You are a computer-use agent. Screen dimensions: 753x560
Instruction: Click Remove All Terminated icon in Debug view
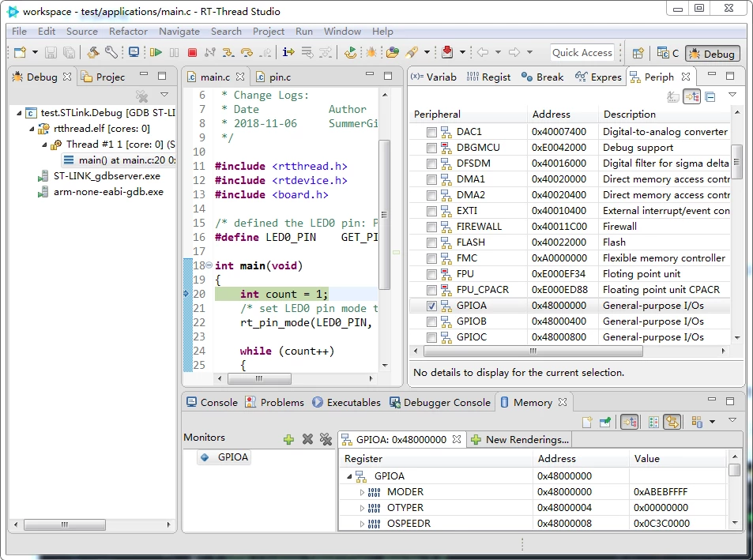[x=141, y=96]
